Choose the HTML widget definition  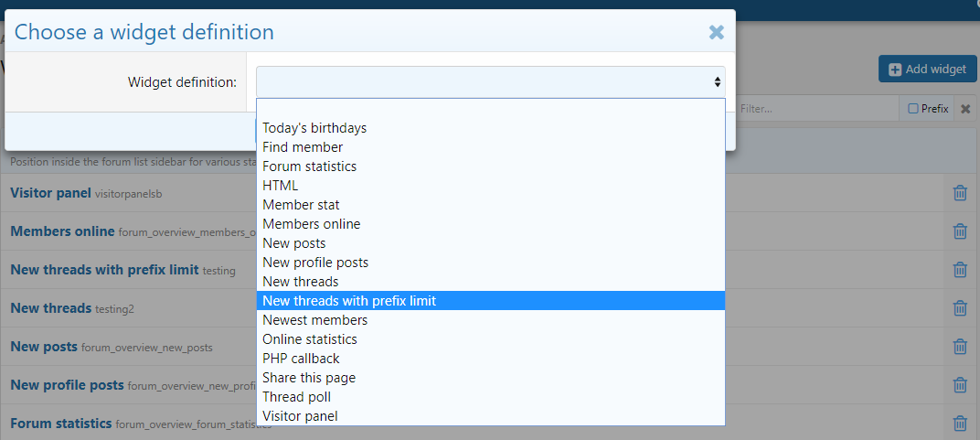tap(280, 186)
